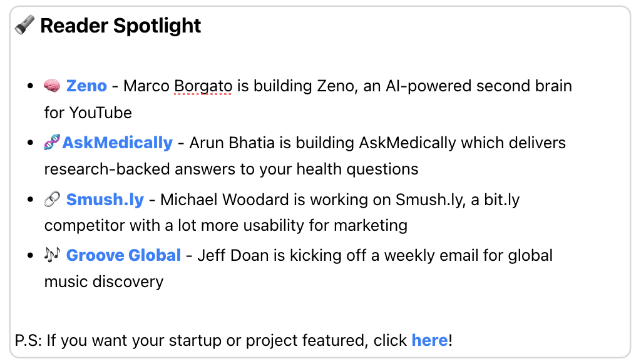Click the text 'competitor with a lot more usability'
This screenshot has height=364, width=636.
coord(175,225)
